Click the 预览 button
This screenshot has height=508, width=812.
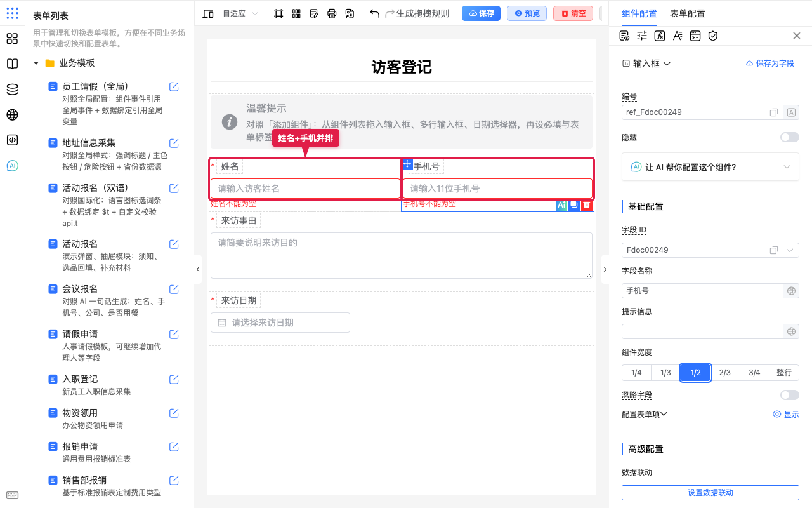pyautogui.click(x=527, y=13)
